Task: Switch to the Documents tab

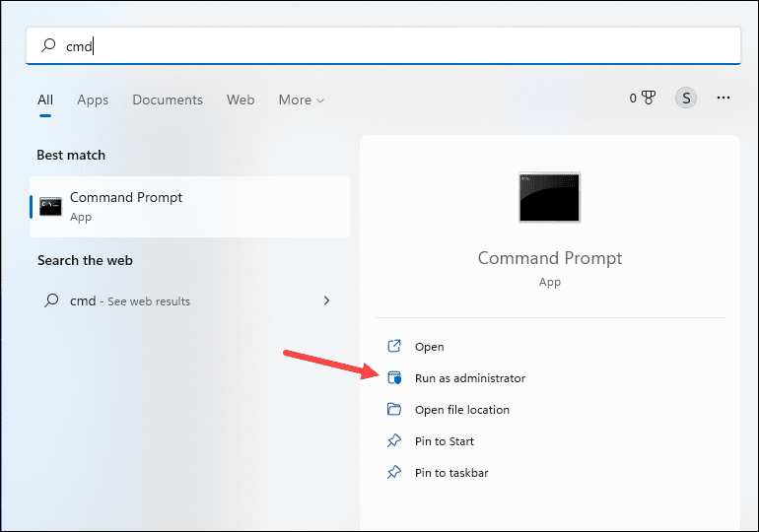Action: (168, 100)
